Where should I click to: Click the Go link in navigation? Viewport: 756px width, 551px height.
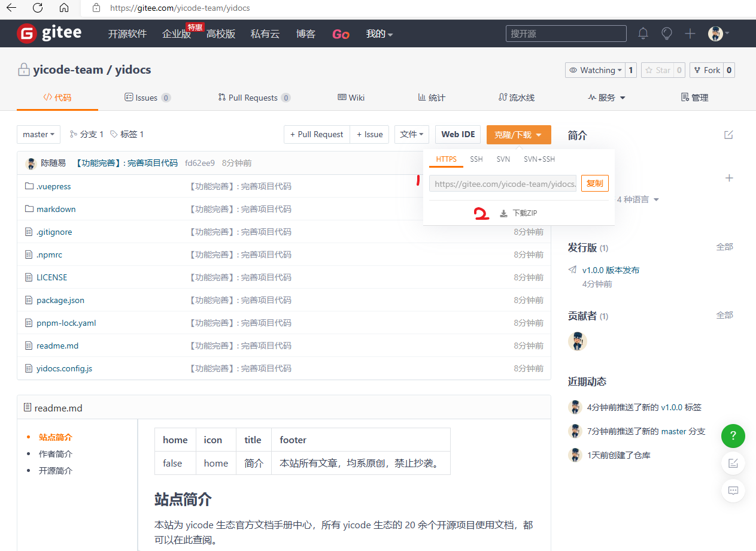(x=341, y=34)
